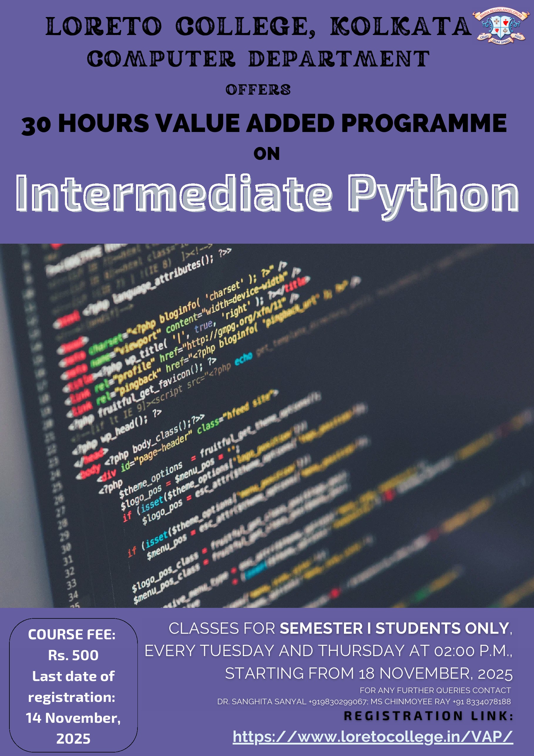Click "Last date of registration:" text

point(73,687)
